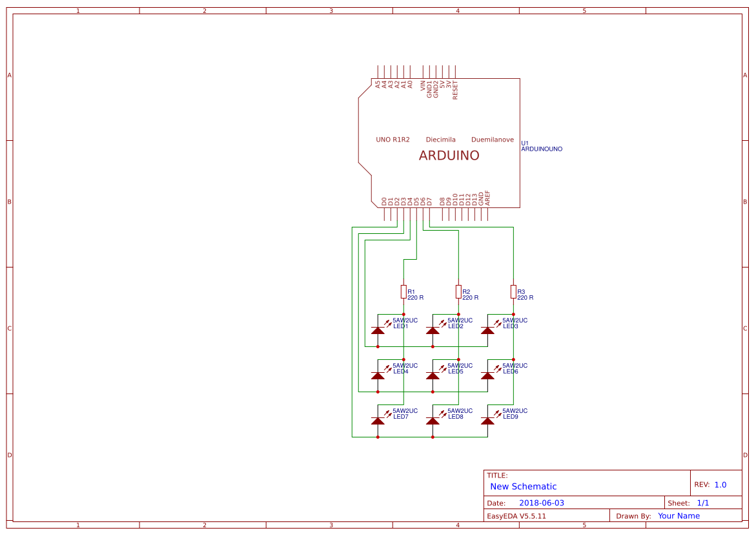Click the EasyEDA V5.5.11 label
Image resolution: width=756 pixels, height=535 pixels.
tap(516, 516)
